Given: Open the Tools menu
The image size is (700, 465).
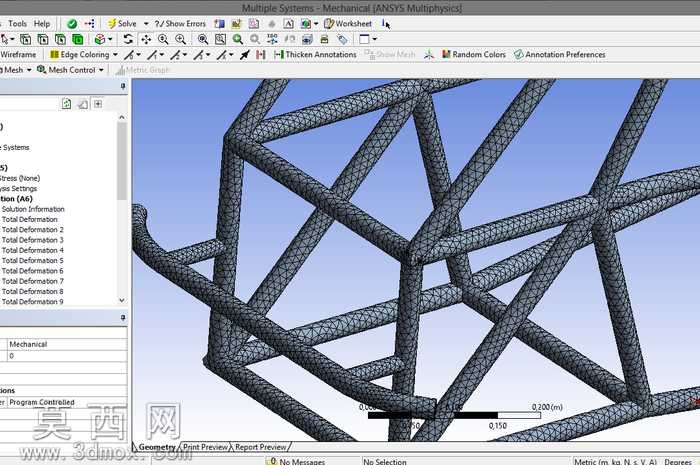Looking at the screenshot, I should point(17,24).
